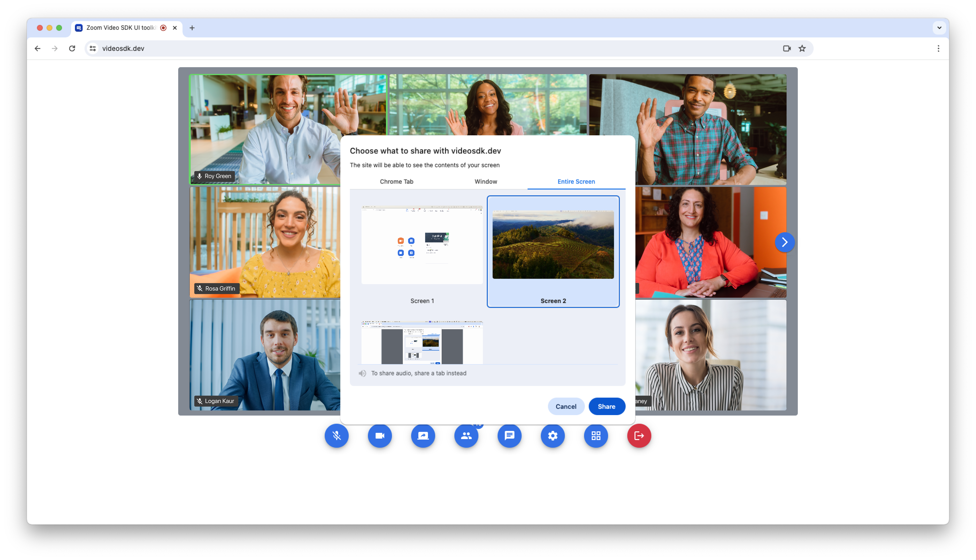Open the tab search chevron at top right
Screen dimensions: 976x560
tap(939, 28)
